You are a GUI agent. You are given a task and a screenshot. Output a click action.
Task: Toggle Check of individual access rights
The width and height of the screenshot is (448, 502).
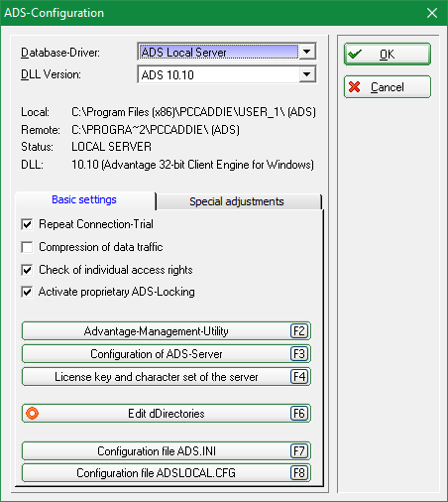click(27, 270)
